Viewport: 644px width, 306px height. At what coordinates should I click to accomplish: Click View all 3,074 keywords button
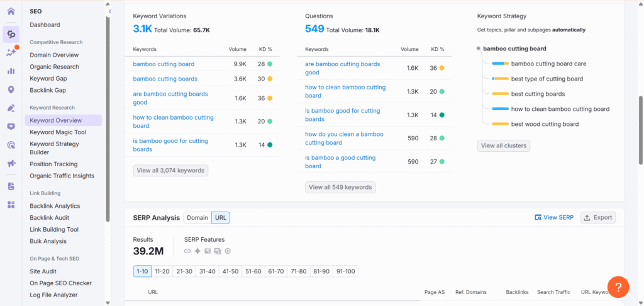point(170,171)
